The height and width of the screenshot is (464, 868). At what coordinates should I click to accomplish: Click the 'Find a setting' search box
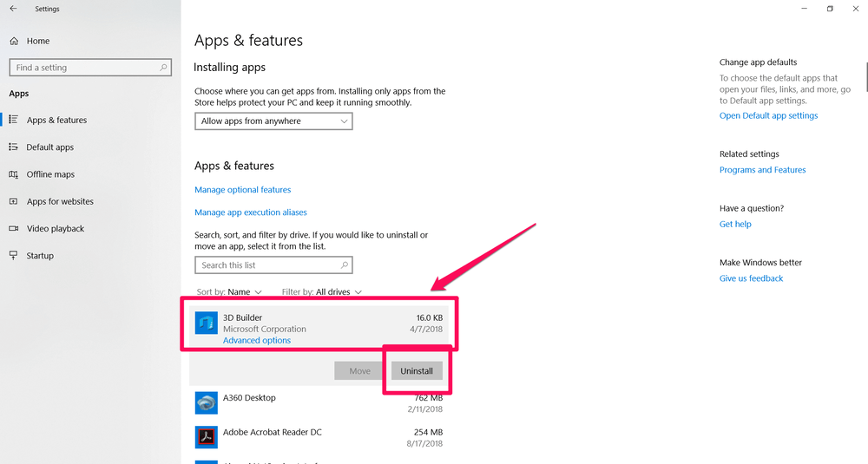pyautogui.click(x=87, y=68)
